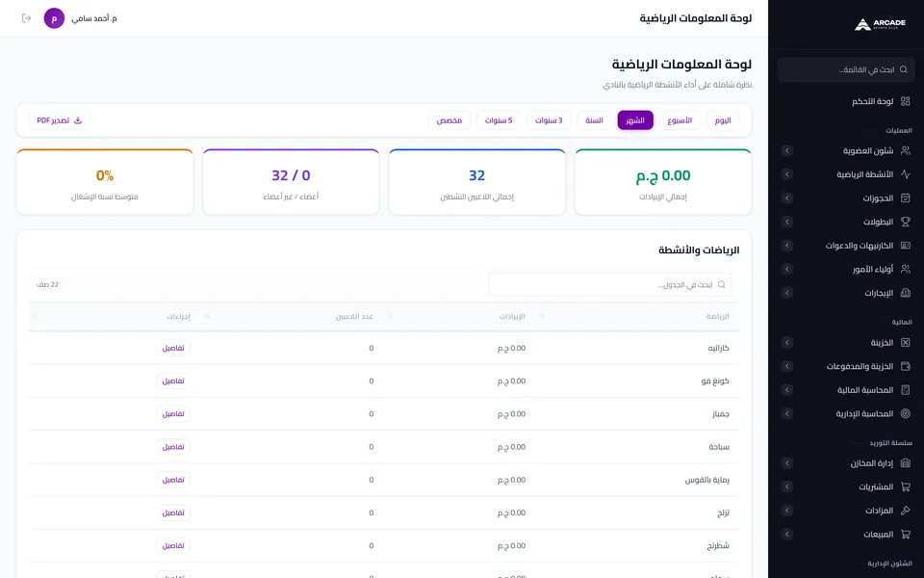Click the ابحث في الجدول search field
Viewport: 924px width, 578px height.
click(610, 285)
